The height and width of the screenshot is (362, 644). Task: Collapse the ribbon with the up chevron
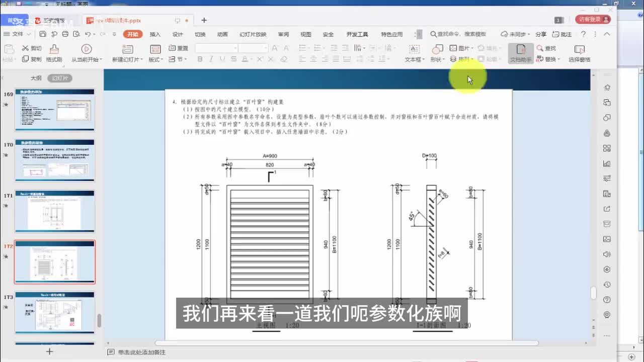point(607,34)
